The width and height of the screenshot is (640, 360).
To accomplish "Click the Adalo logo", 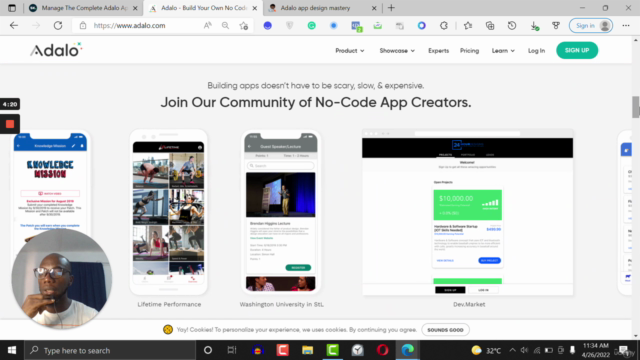I will coord(56,50).
